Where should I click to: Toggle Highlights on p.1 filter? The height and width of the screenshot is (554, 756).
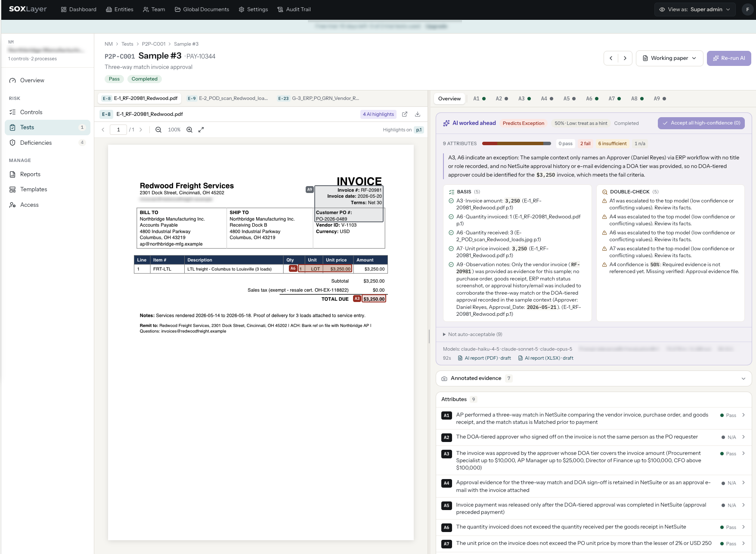(418, 130)
